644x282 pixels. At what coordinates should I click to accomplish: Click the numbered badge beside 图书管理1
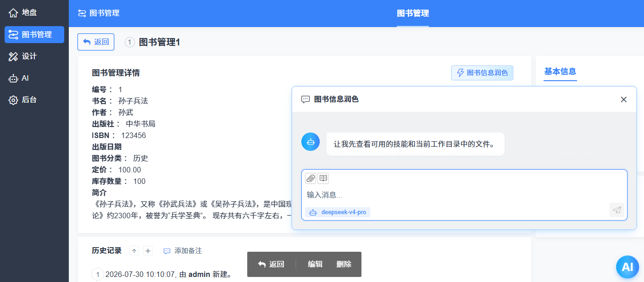click(x=130, y=42)
